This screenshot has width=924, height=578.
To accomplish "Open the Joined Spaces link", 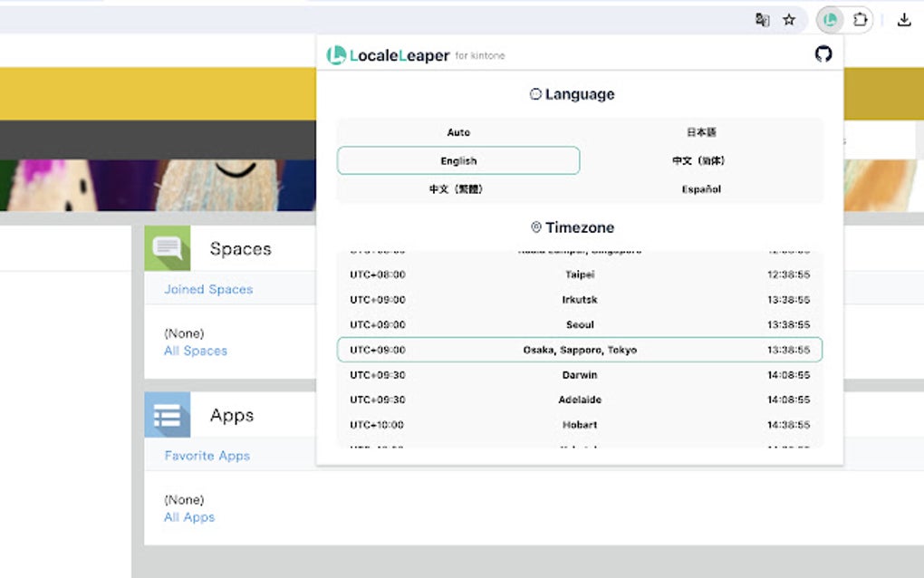I will click(x=208, y=289).
